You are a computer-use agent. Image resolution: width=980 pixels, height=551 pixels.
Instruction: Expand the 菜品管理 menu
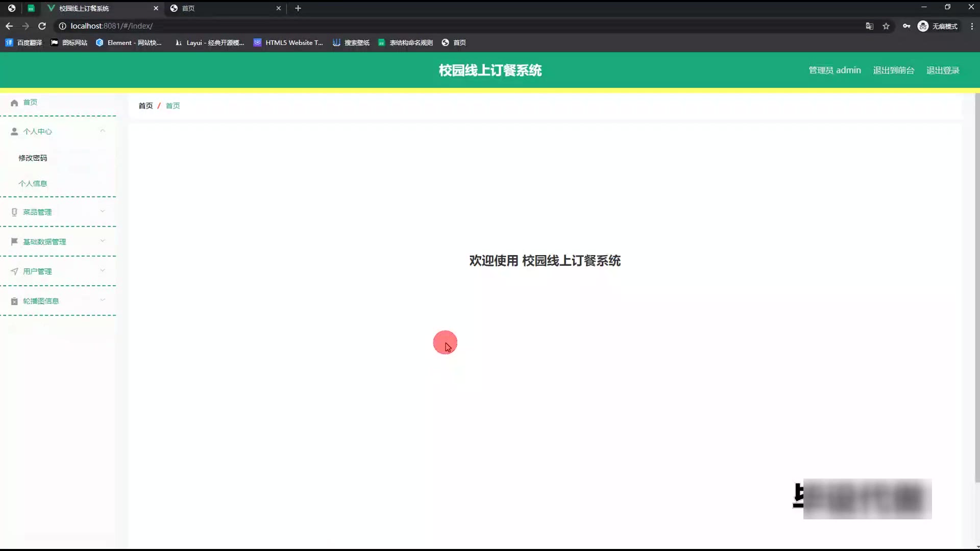[103, 212]
